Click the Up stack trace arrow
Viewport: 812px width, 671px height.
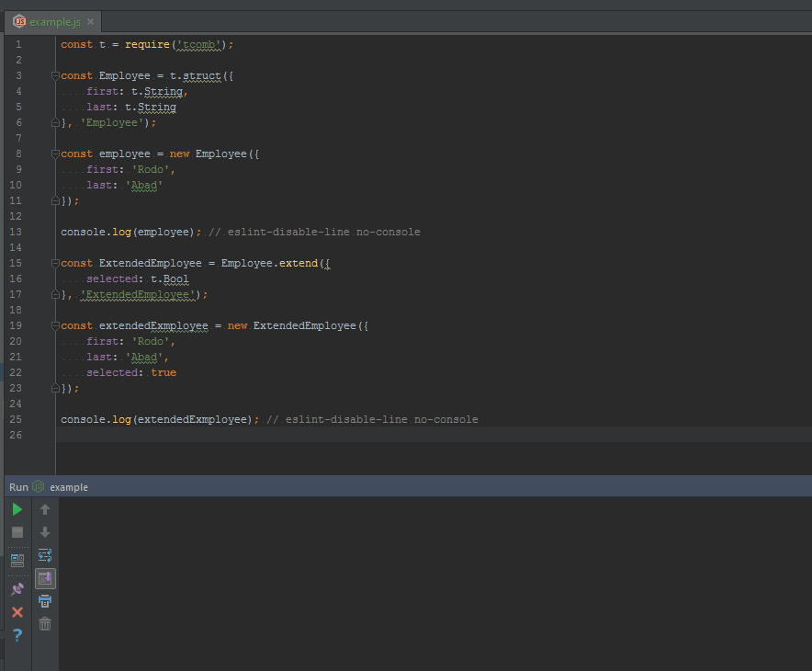coord(45,509)
